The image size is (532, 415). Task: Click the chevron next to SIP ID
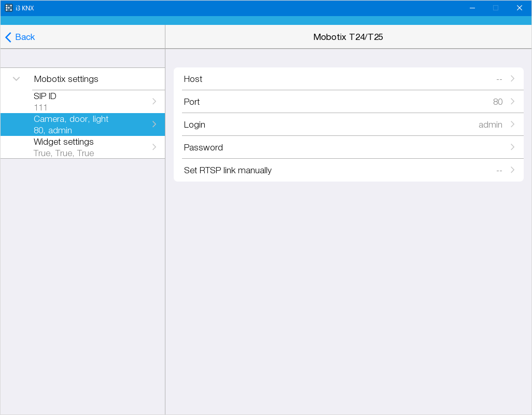click(x=154, y=102)
